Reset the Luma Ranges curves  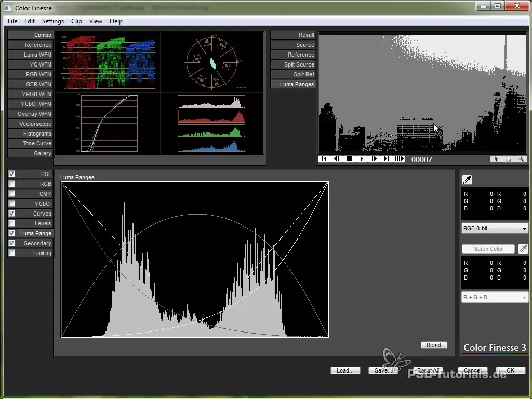(434, 345)
